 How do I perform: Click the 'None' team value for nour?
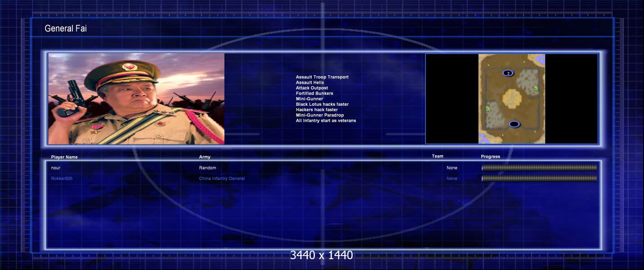click(452, 168)
